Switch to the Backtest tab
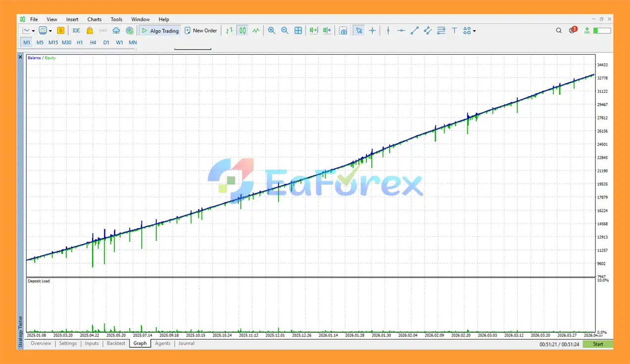This screenshot has height=364, width=630. point(116,343)
